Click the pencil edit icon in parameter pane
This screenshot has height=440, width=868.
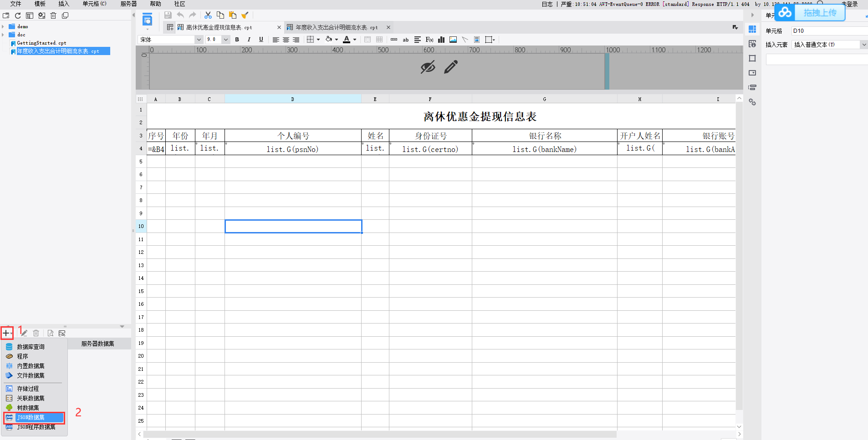(451, 67)
